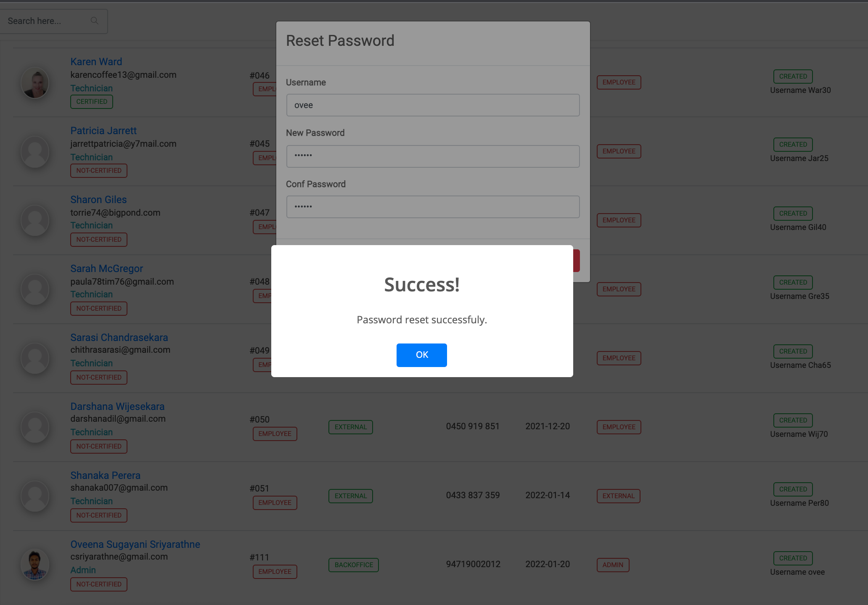This screenshot has height=605, width=868.
Task: Click the Conf Password field
Action: [433, 207]
